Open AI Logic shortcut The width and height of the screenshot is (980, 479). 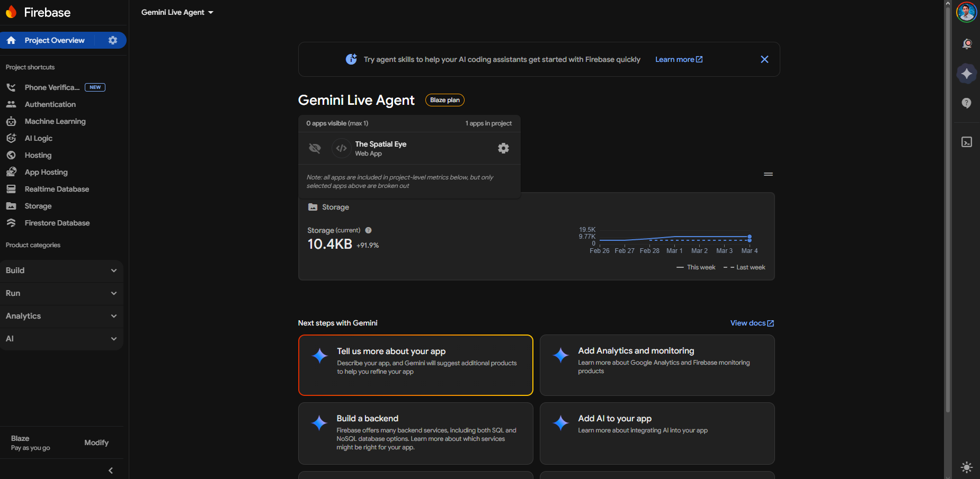point(39,138)
